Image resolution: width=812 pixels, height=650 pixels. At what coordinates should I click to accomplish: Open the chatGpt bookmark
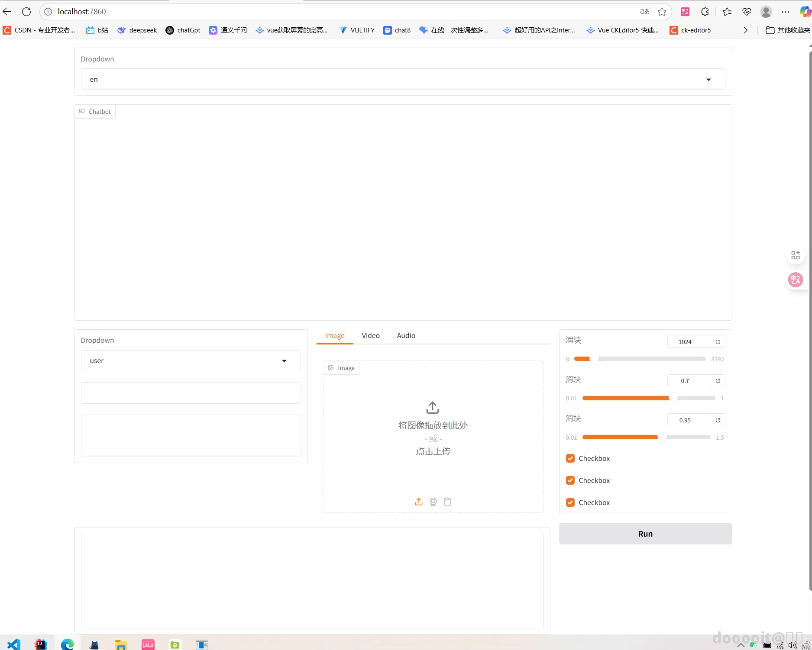pos(183,30)
